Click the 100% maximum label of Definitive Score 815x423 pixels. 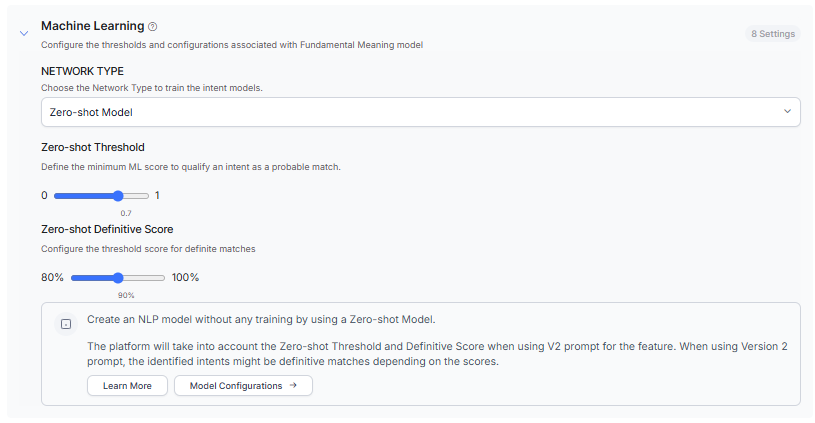click(x=186, y=278)
